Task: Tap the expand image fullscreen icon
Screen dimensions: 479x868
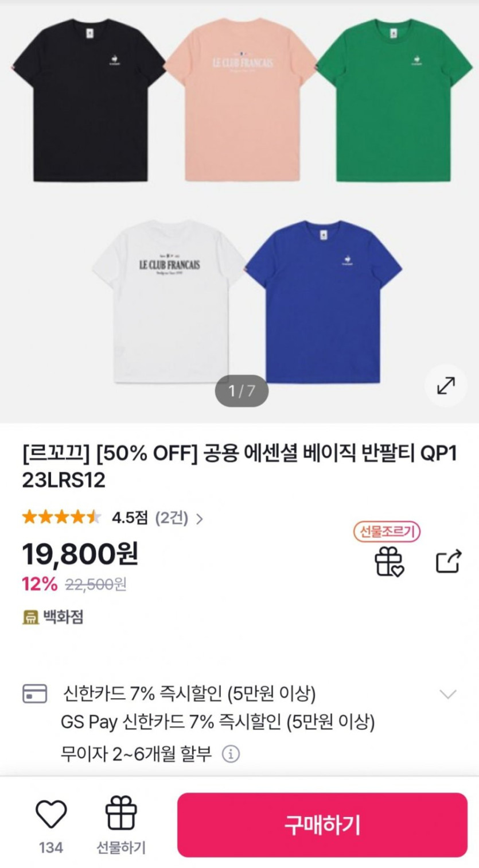Action: [446, 386]
